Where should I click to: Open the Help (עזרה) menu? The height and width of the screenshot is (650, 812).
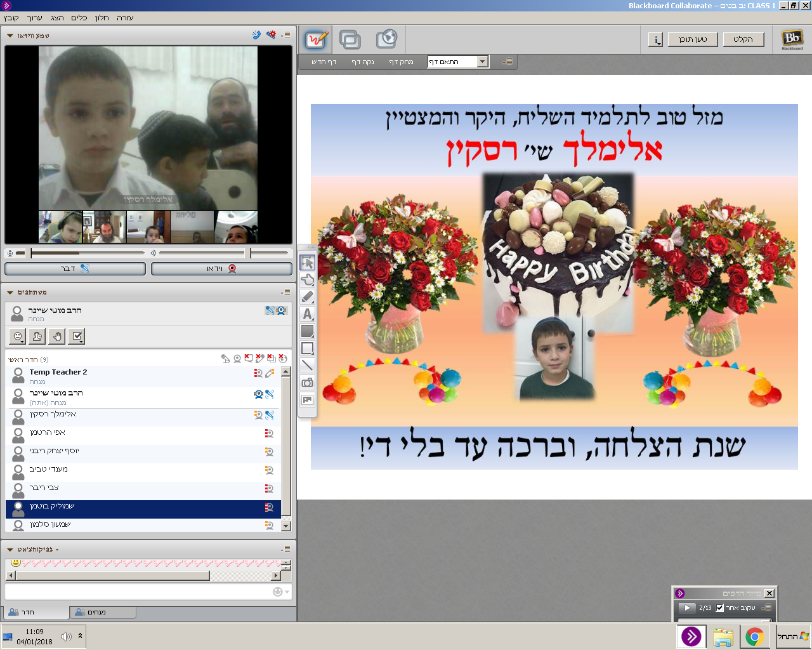click(125, 18)
